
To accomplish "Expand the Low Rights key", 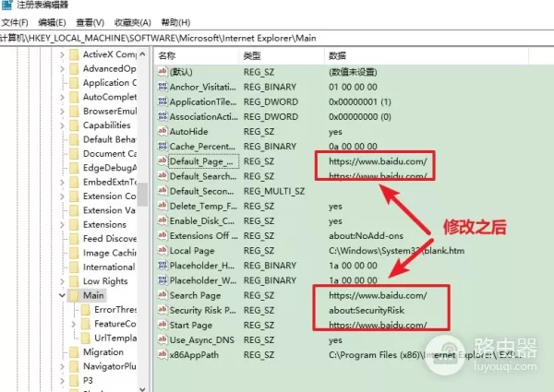I will coord(60,281).
